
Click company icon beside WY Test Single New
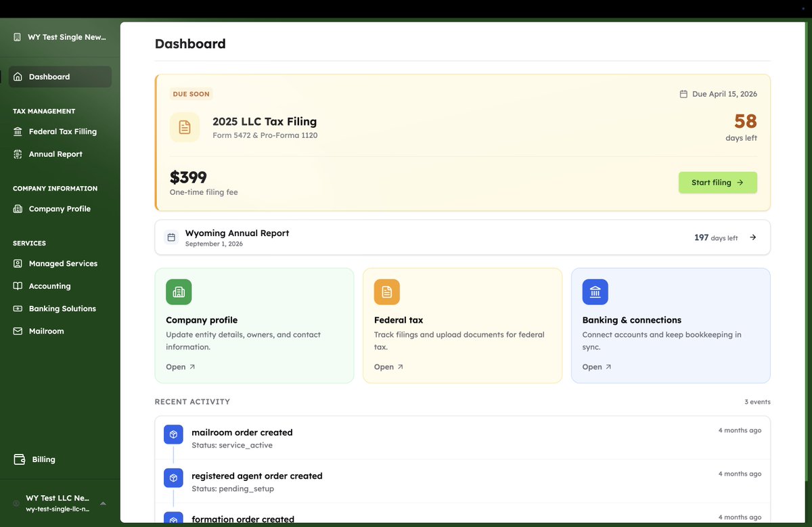(x=17, y=37)
